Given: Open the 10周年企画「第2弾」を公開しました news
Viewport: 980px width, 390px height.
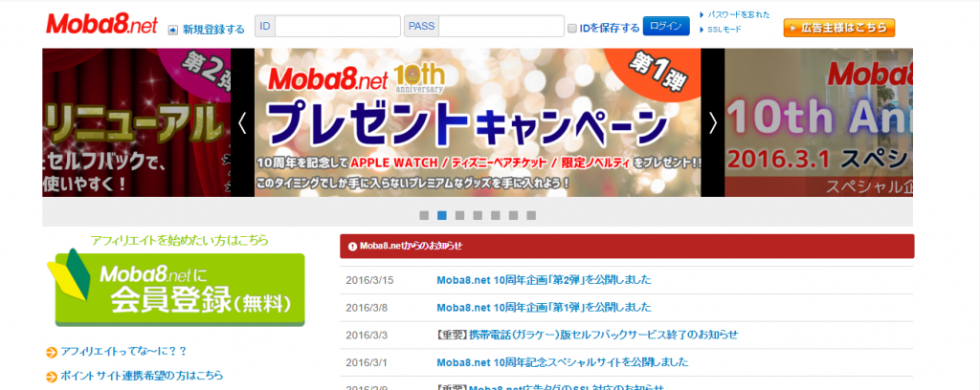Looking at the screenshot, I should tap(544, 279).
